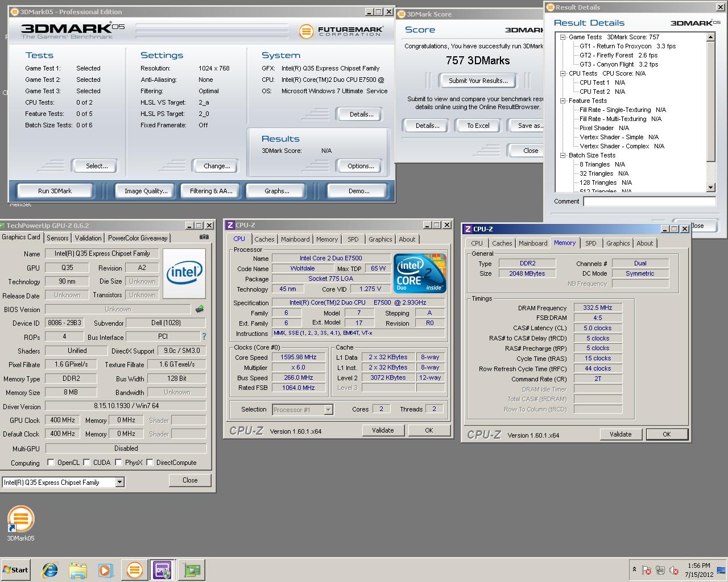Click the Futuremark logo in 3DMark05
This screenshot has height=582, width=728.
(x=341, y=31)
